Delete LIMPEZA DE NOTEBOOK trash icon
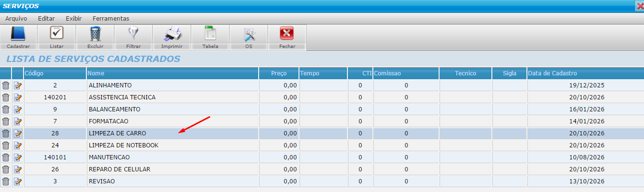 6,145
